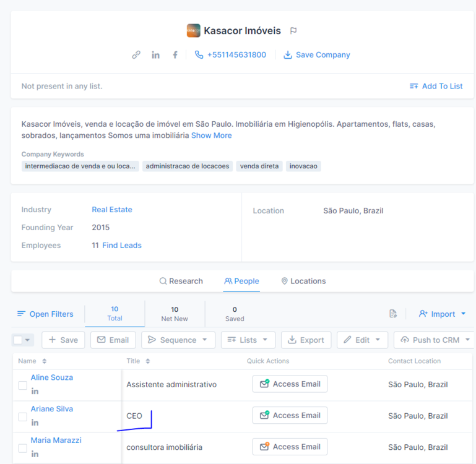Viewport: 476px width, 464px height.
Task: Call phone number +551145631800
Action: point(231,55)
